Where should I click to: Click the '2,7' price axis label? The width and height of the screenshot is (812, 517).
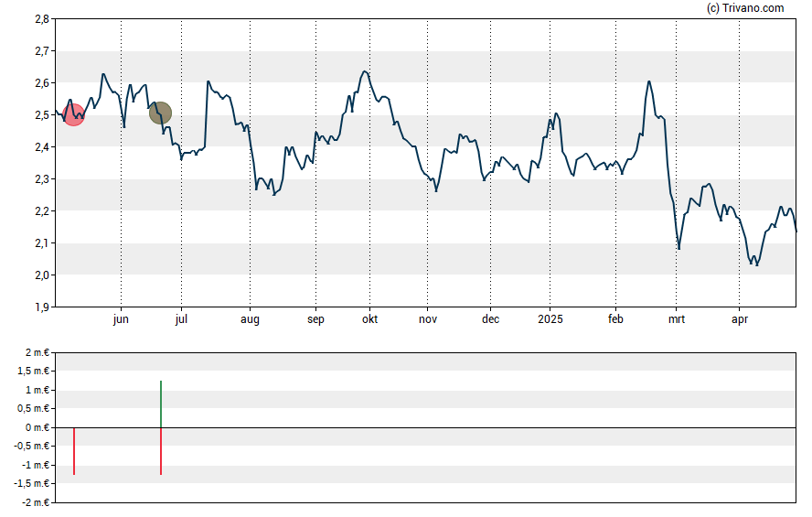[x=42, y=50]
